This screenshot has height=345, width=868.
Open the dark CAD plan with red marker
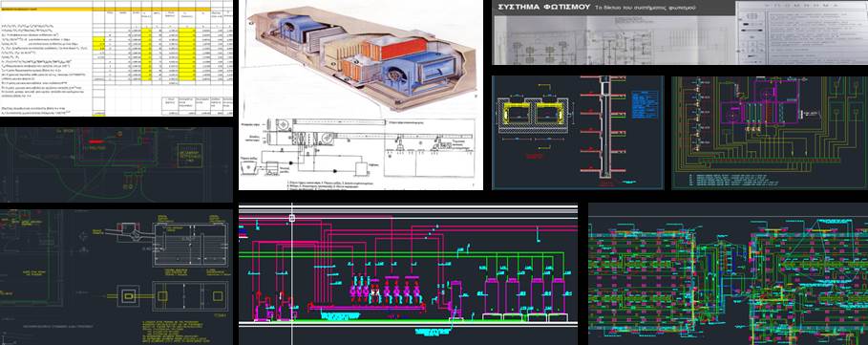116,164
